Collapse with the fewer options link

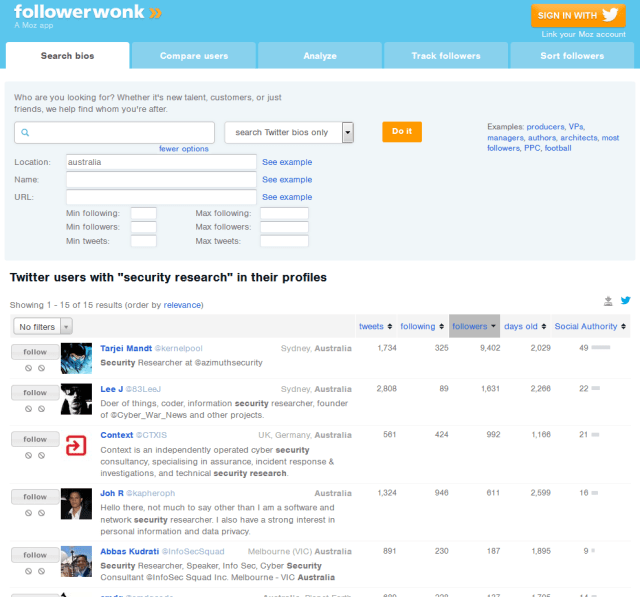(184, 149)
